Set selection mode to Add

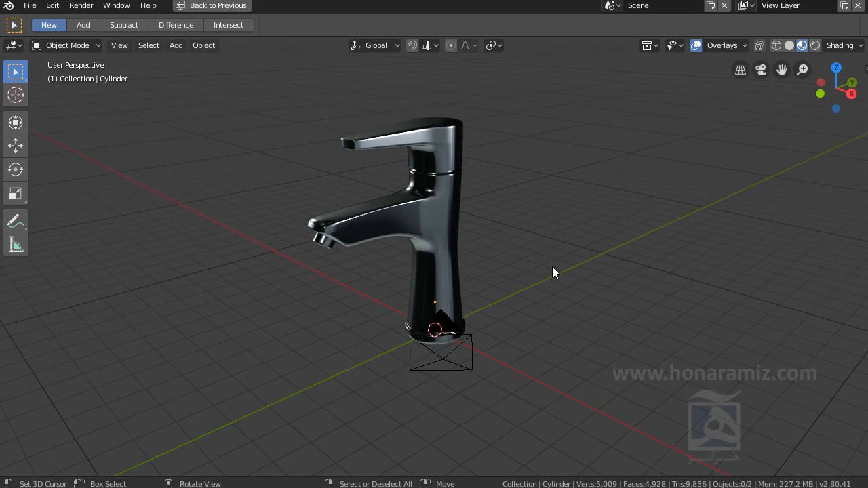83,25
